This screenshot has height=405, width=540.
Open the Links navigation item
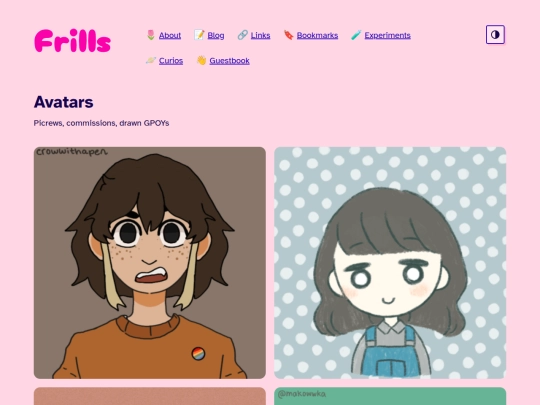coord(260,35)
